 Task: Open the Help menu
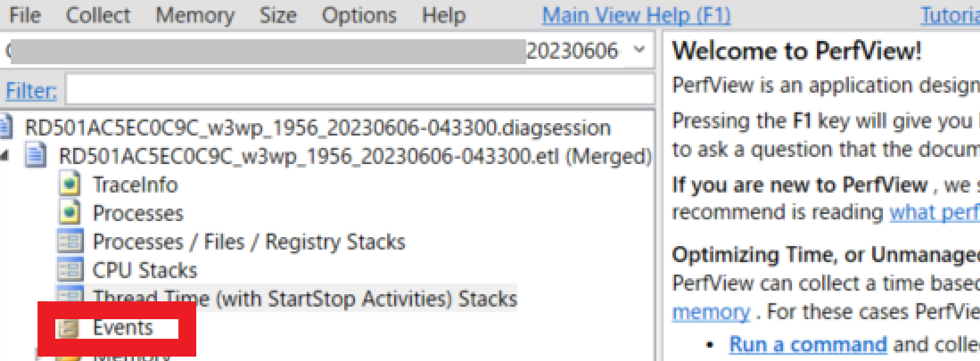click(x=443, y=15)
